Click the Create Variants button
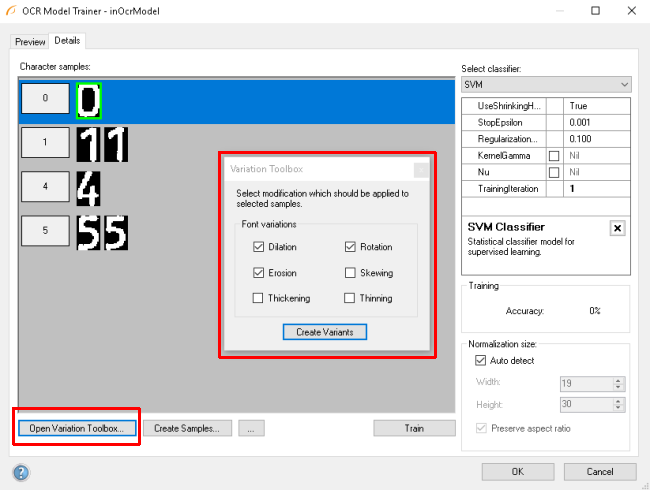Image resolution: width=650 pixels, height=490 pixels. (x=325, y=331)
